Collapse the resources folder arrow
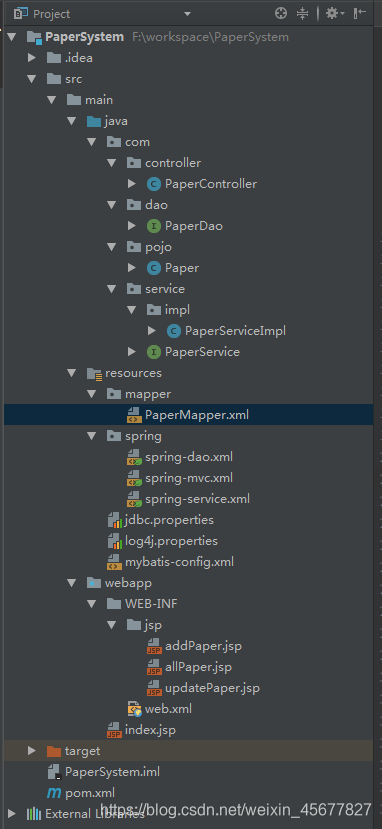This screenshot has height=829, width=382. coord(72,373)
